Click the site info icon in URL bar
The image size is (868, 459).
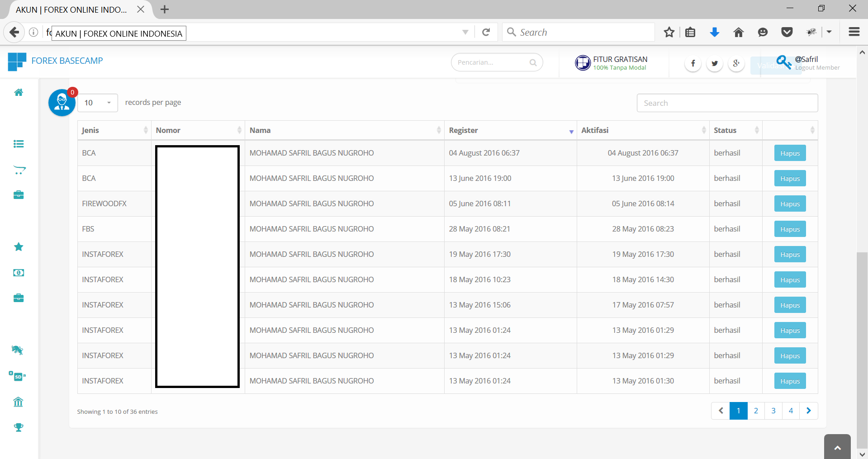point(33,32)
